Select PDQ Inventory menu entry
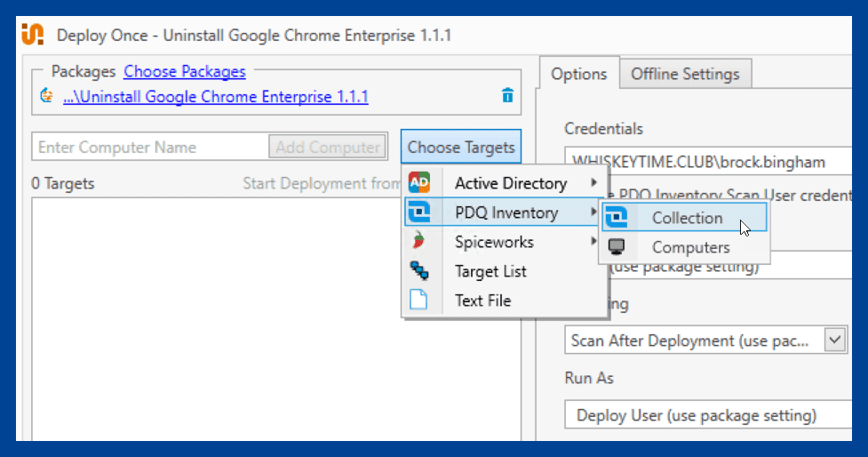868x457 pixels. point(505,212)
